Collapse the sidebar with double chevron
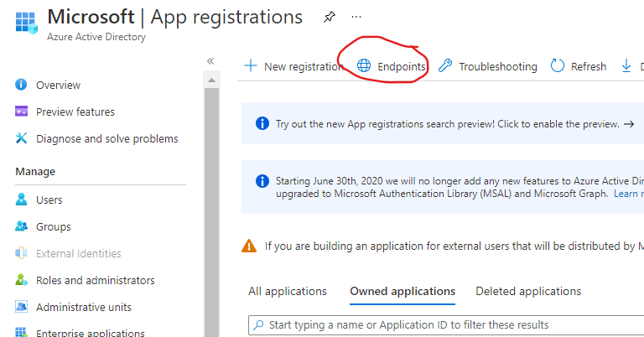The image size is (644, 337). click(x=210, y=61)
